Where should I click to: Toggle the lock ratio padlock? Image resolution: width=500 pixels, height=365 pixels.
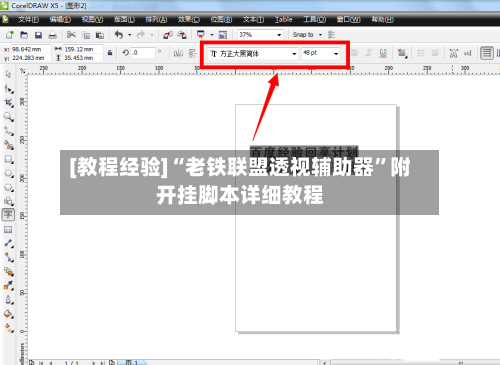click(110, 53)
